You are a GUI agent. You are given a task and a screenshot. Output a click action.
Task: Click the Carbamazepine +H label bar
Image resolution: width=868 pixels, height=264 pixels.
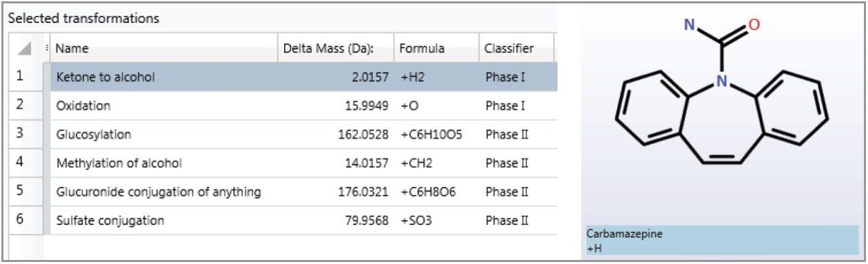tap(722, 240)
